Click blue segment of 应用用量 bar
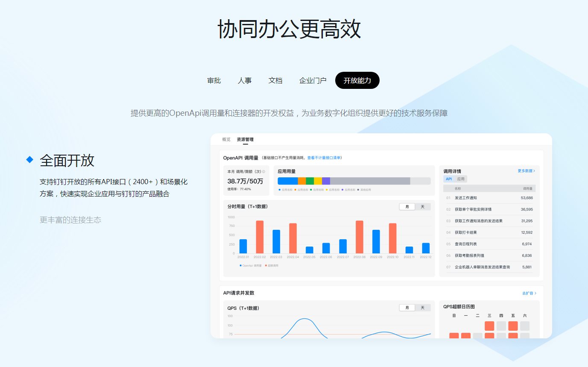This screenshot has height=367, width=588. [287, 181]
